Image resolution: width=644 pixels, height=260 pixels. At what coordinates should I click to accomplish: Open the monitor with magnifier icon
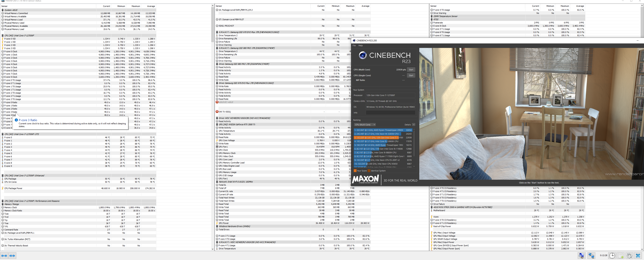[x=581, y=256]
